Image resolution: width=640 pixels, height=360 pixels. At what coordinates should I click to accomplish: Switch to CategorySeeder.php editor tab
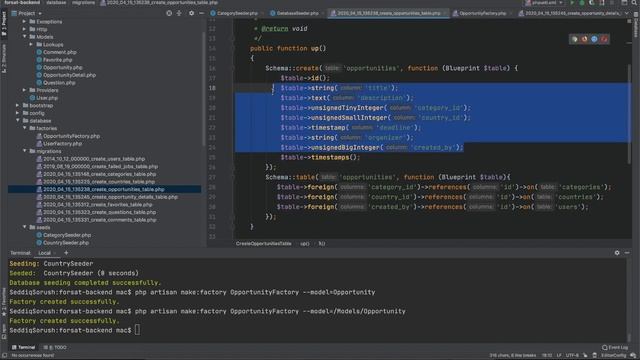tap(237, 13)
